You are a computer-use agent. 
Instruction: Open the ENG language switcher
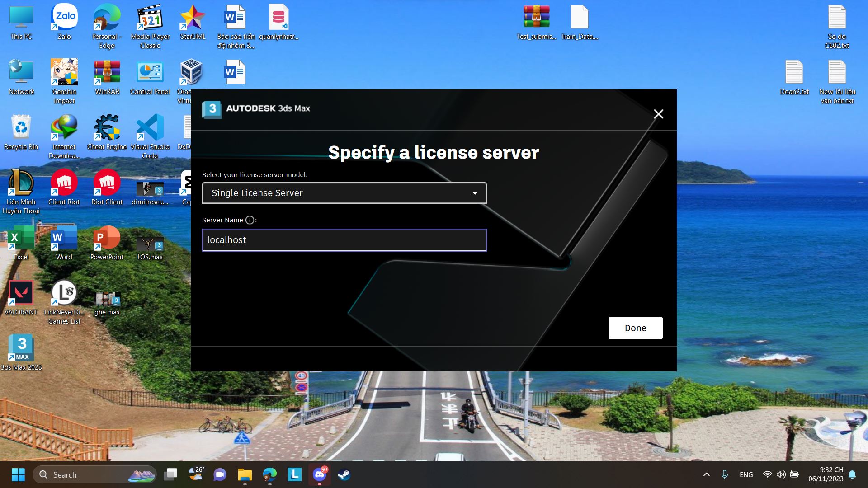[x=746, y=474]
